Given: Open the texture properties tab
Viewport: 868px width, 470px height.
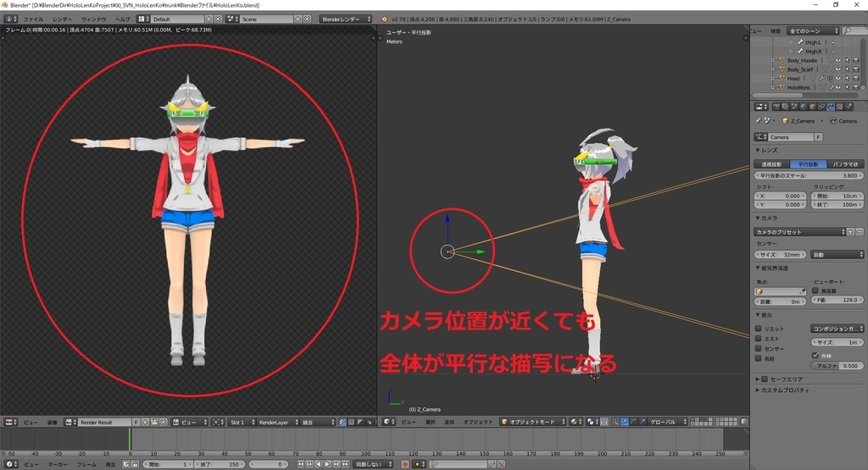Looking at the screenshot, I should [x=840, y=107].
